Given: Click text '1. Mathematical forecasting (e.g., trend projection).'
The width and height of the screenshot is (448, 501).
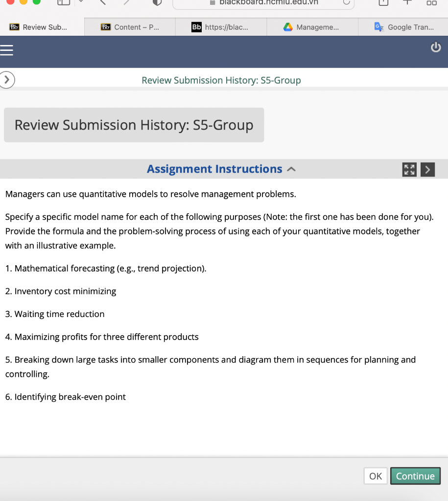Looking at the screenshot, I should (106, 269).
